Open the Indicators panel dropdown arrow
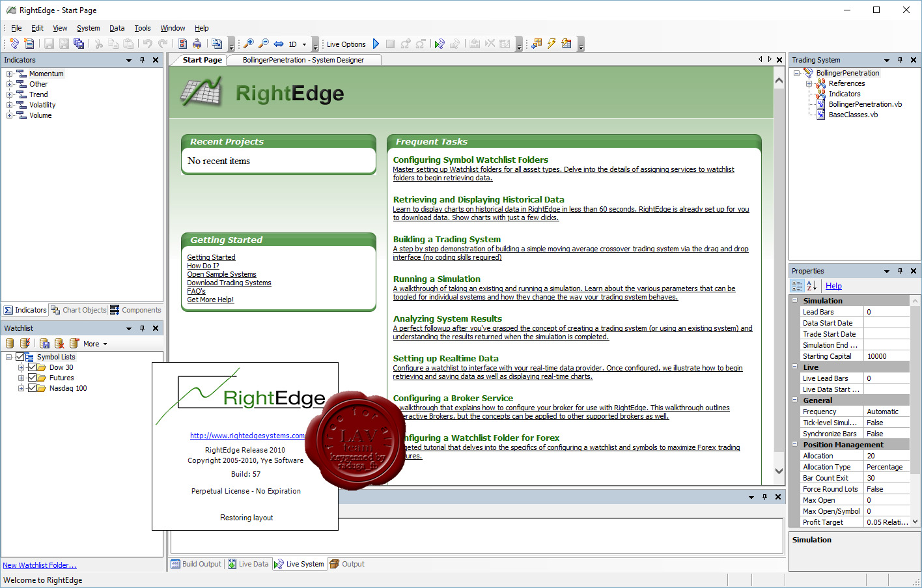The image size is (922, 588). (x=128, y=60)
